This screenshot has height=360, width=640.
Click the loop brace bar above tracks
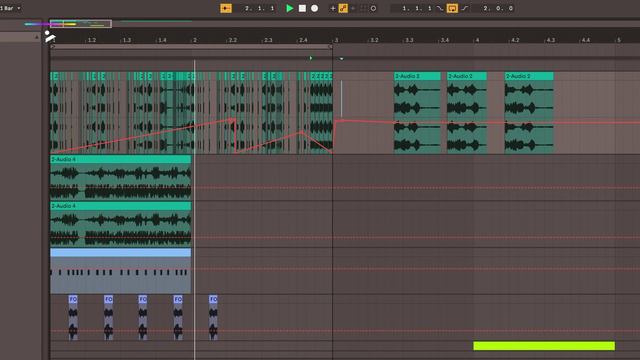[x=191, y=47]
